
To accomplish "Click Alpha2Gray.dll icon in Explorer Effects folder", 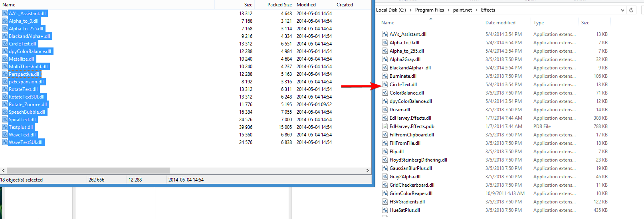I will pos(385,59).
